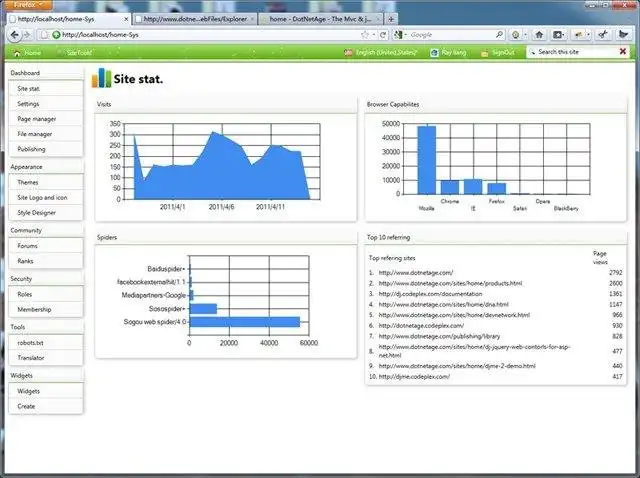
Task: Click the Site stat bar chart icon
Action: (x=101, y=78)
